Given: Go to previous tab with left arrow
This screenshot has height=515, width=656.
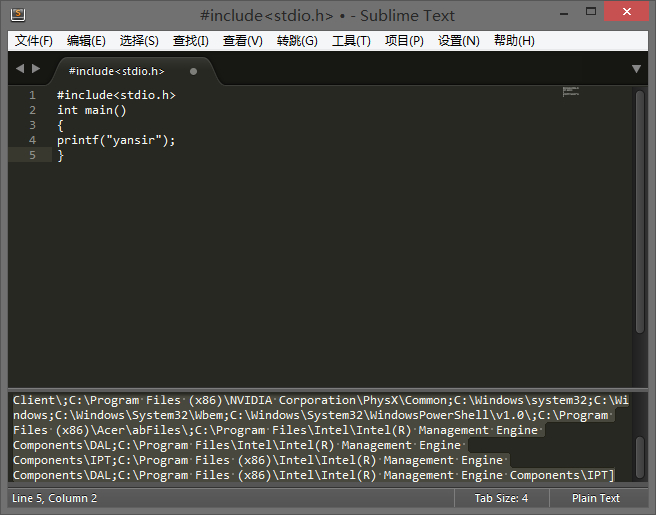Looking at the screenshot, I should click(x=20, y=68).
